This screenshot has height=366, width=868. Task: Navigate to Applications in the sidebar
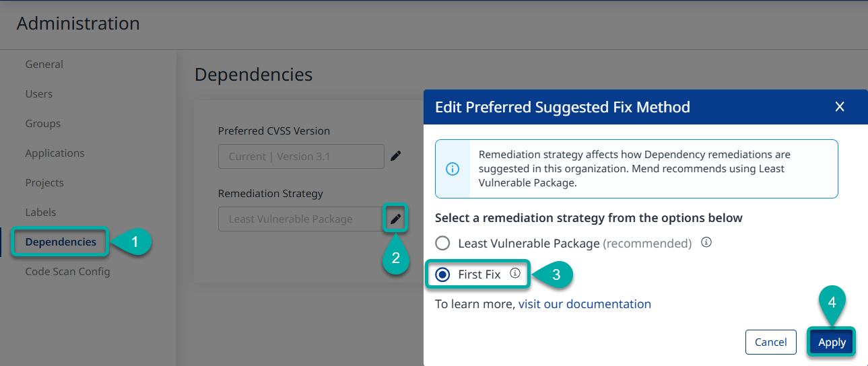(x=55, y=153)
